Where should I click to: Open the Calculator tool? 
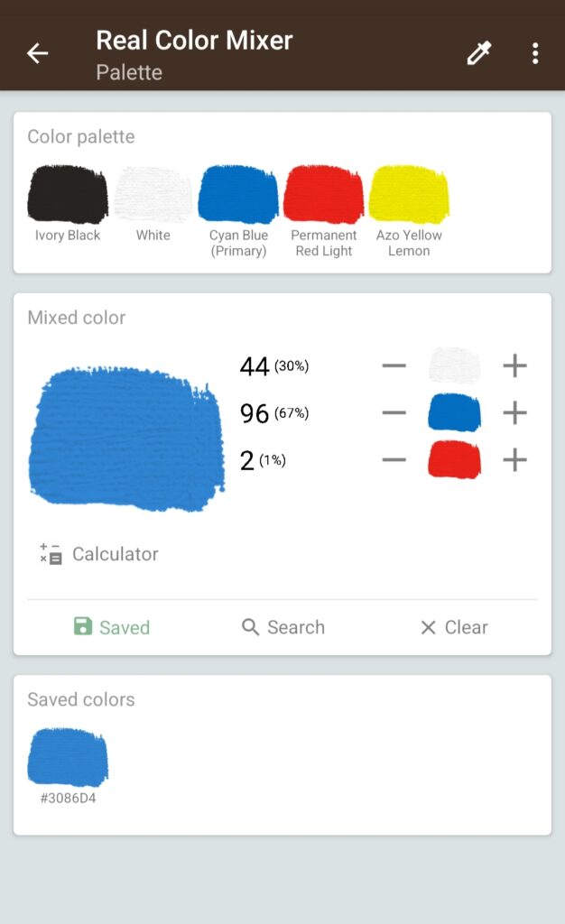point(99,554)
